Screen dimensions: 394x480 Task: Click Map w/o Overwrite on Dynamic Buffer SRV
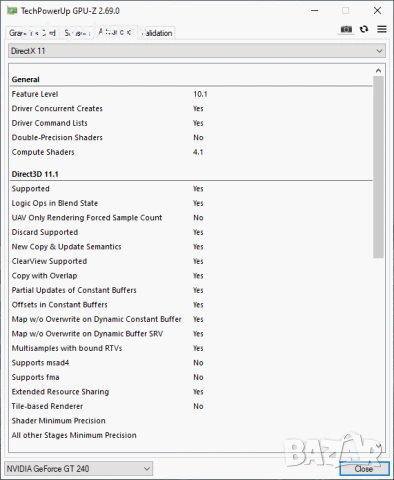pyautogui.click(x=191, y=334)
